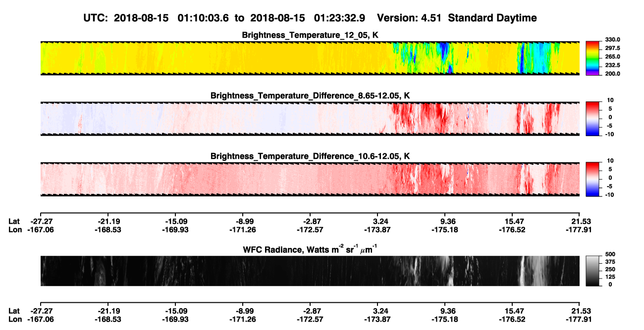Click longitude '-177.91' below the WFC Radiance strip
644x330 pixels.
pyautogui.click(x=580, y=320)
